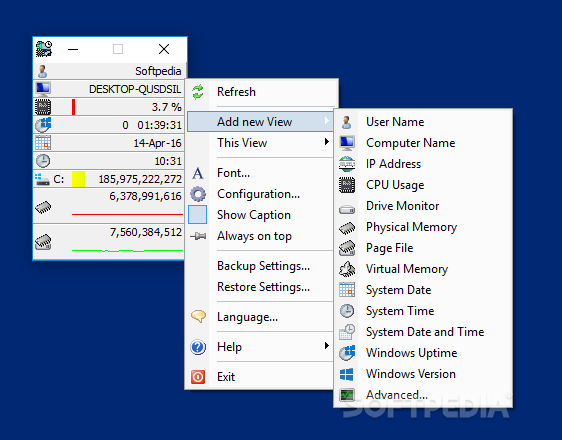The width and height of the screenshot is (562, 440).
Task: Click the Virtual Memory icon
Action: click(347, 269)
